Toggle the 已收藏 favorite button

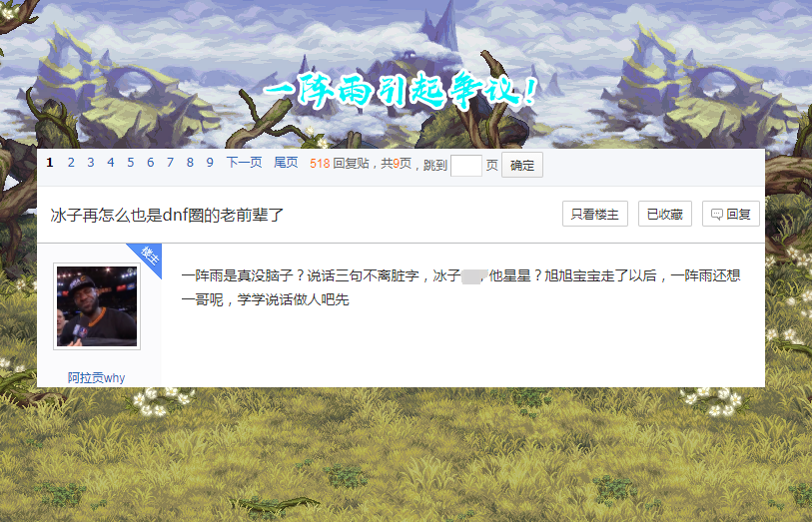(x=665, y=214)
